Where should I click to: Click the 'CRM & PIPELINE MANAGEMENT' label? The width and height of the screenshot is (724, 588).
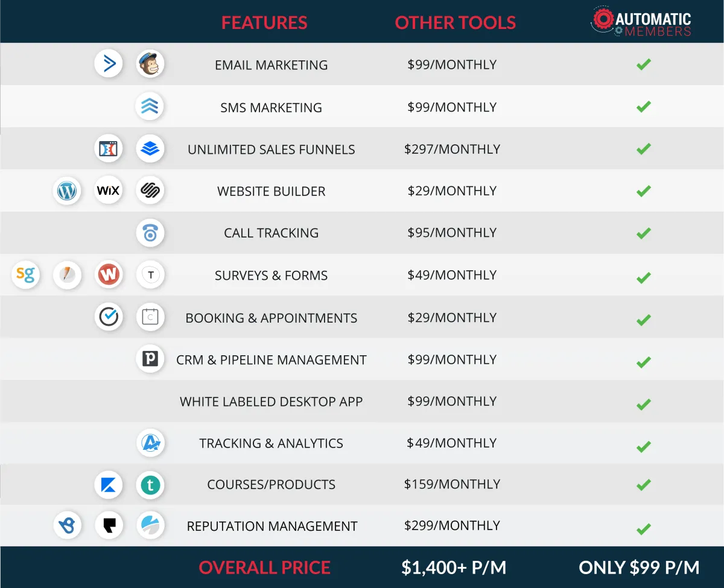coord(271,360)
